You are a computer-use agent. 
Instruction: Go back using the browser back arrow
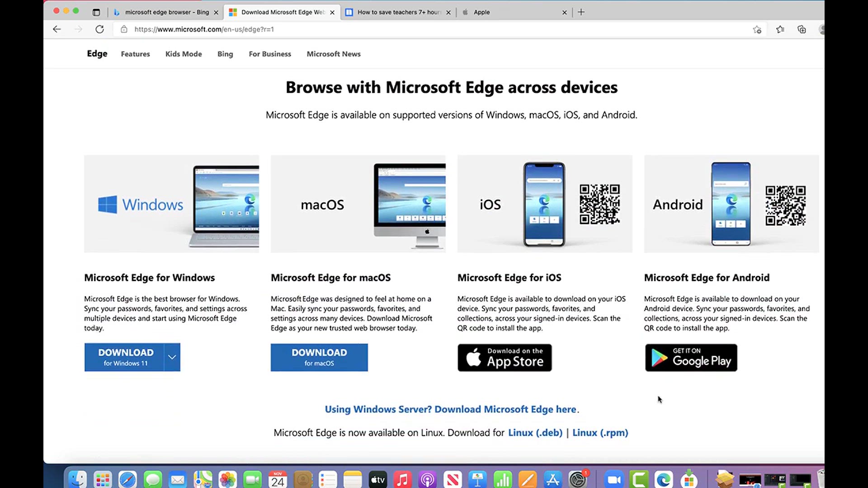pos(57,29)
